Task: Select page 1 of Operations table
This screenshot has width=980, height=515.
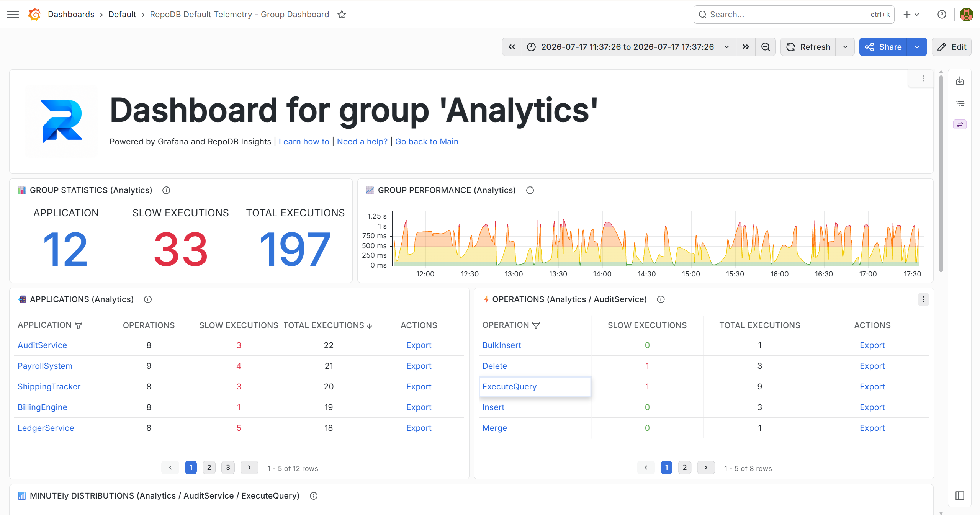Action: coord(666,468)
